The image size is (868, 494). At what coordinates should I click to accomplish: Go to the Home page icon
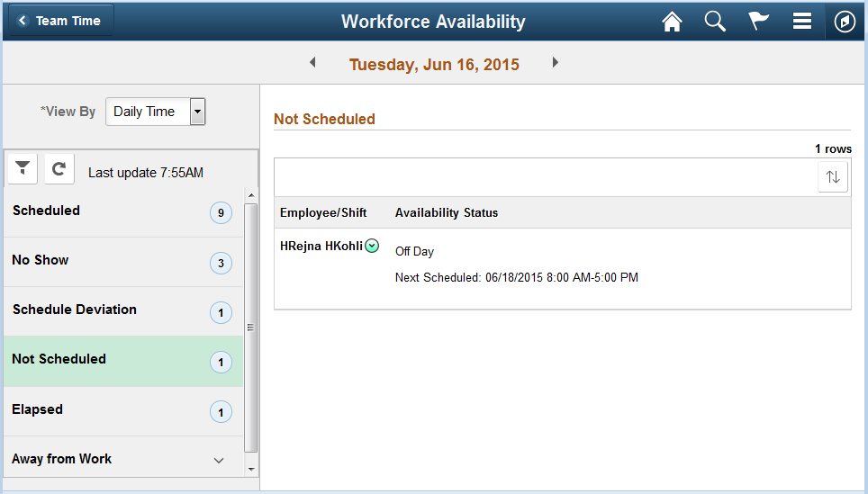coord(672,22)
